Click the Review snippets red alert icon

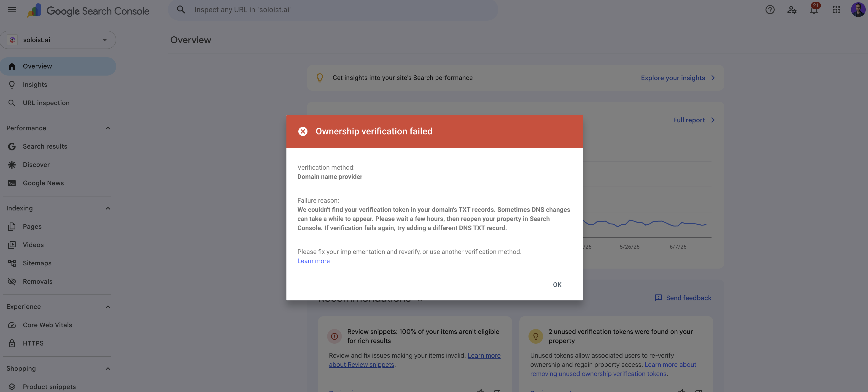pos(334,336)
